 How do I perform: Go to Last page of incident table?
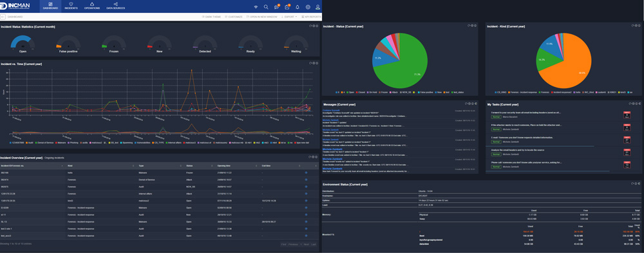pyautogui.click(x=314, y=245)
